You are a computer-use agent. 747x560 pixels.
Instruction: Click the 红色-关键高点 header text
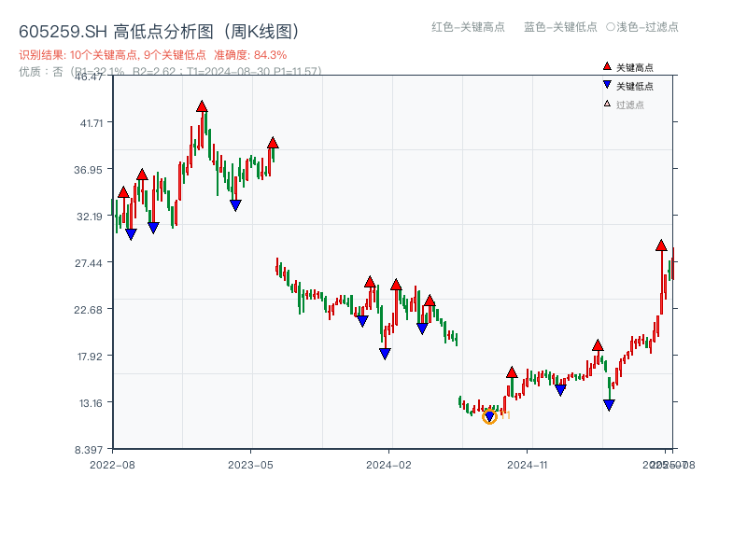(467, 27)
